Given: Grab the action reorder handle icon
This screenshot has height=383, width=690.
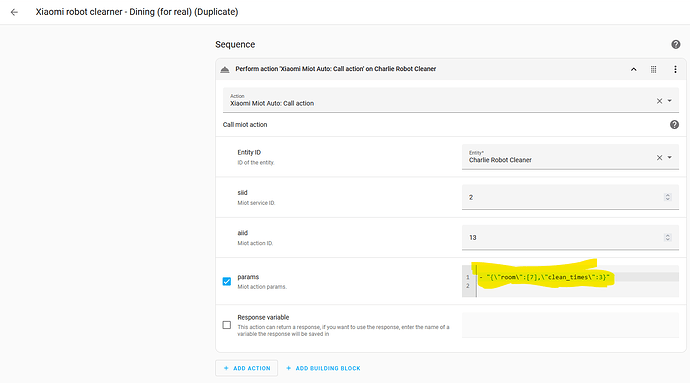Looking at the screenshot, I should click(653, 70).
